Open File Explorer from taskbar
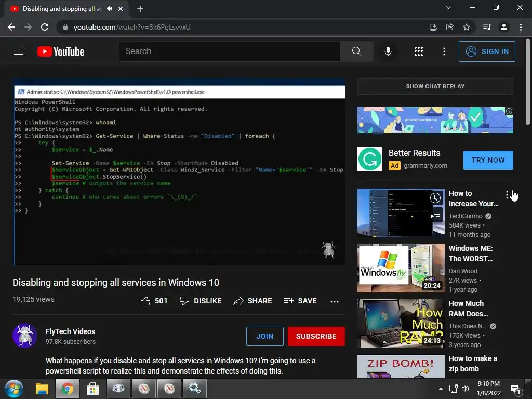Screen dimensions: 532x399 point(42,389)
